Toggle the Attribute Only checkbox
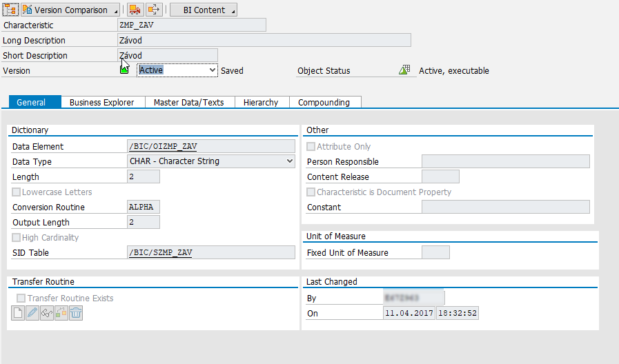The image size is (619, 364). 311,147
